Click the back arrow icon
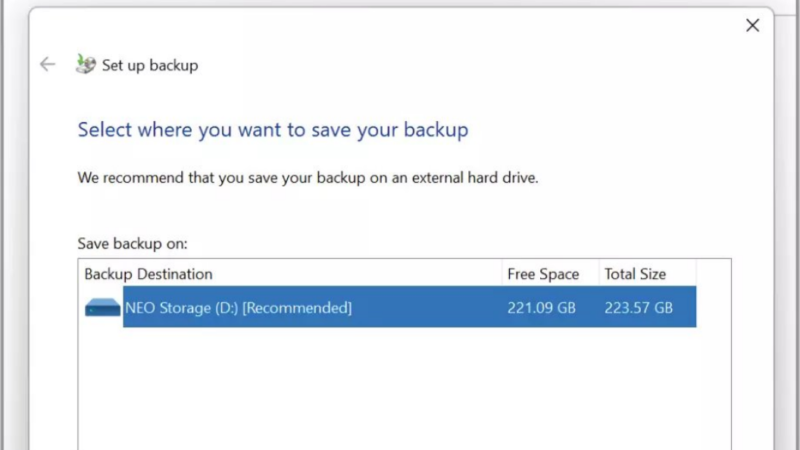 click(47, 64)
